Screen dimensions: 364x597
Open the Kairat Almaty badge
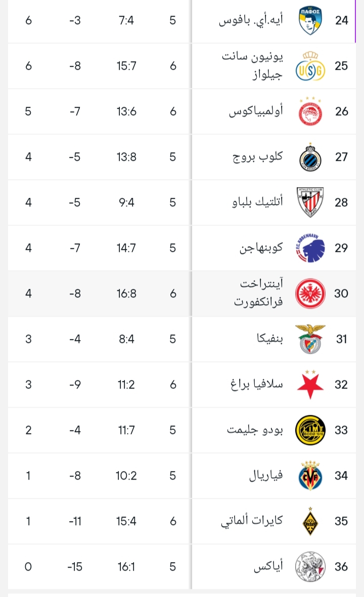tap(310, 521)
